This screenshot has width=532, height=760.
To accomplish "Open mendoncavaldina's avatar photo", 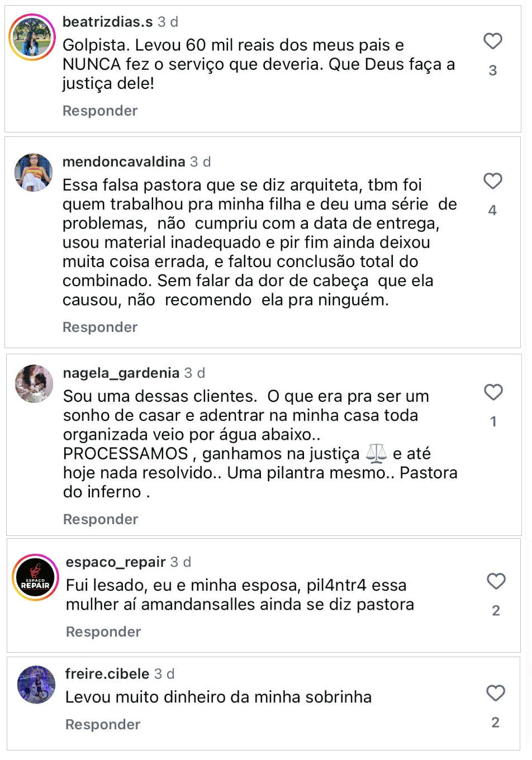I will click(34, 173).
